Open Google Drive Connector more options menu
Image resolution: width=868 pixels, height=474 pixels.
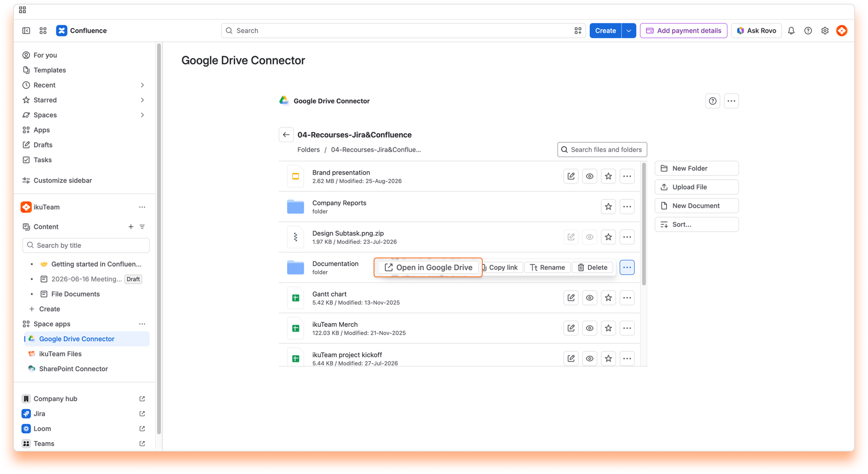coord(731,101)
